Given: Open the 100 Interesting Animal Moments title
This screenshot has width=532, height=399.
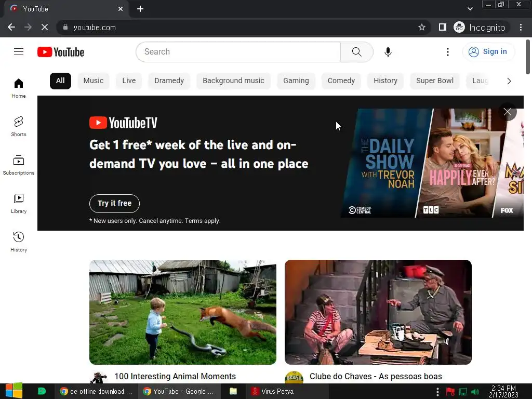Looking at the screenshot, I should (175, 376).
